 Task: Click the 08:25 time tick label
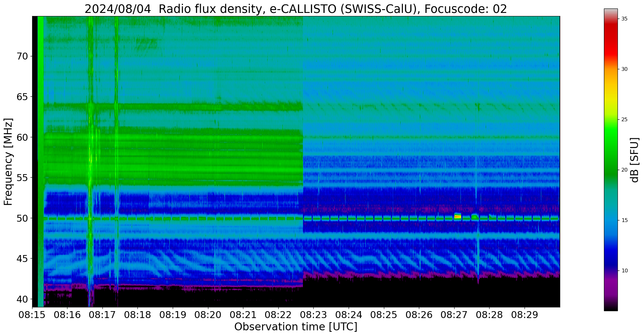[x=384, y=315]
